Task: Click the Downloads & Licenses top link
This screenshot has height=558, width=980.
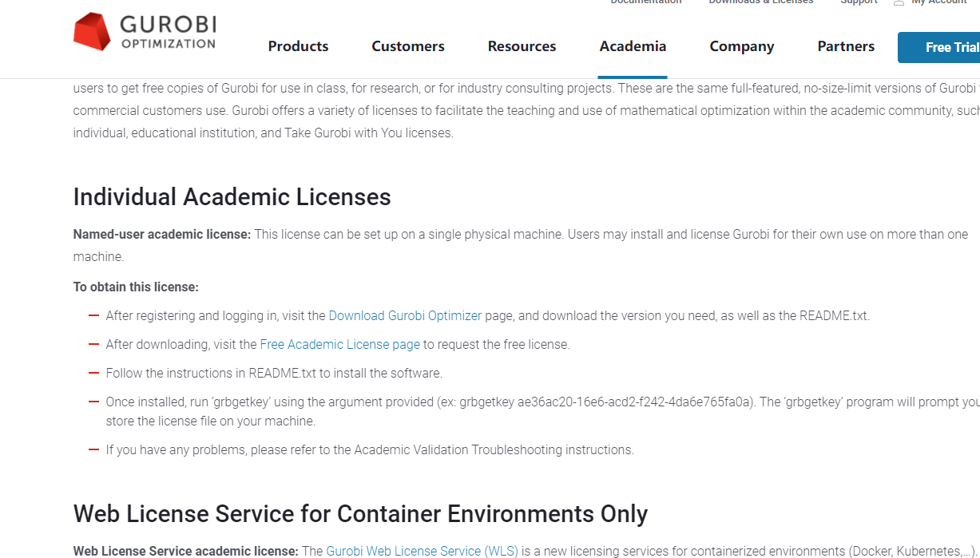Action: coord(761,2)
